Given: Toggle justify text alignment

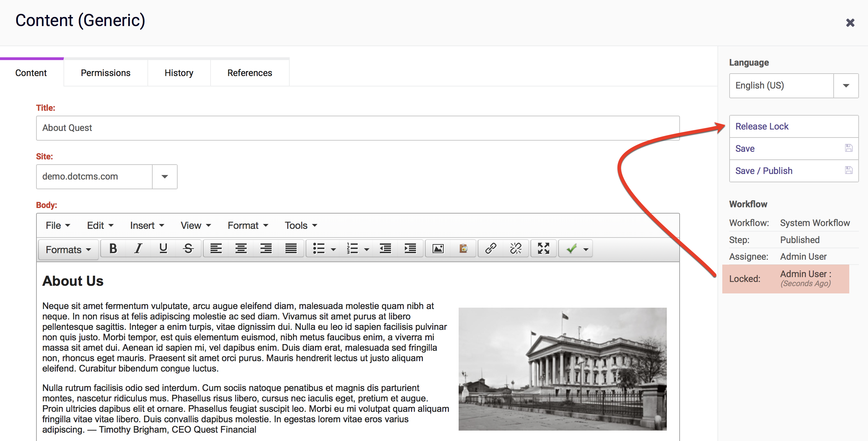Looking at the screenshot, I should coord(291,249).
